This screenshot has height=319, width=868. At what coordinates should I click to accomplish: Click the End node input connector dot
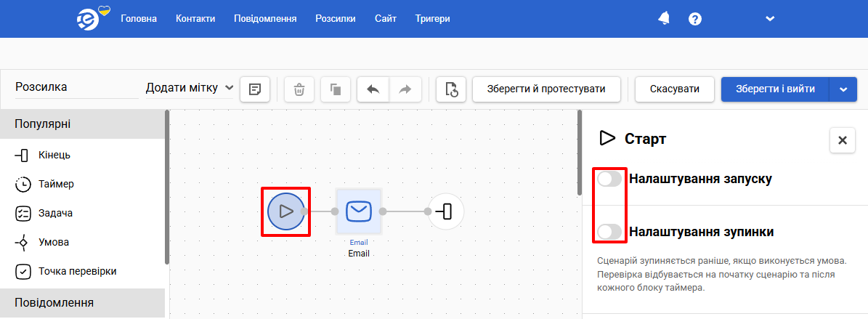pos(428,211)
